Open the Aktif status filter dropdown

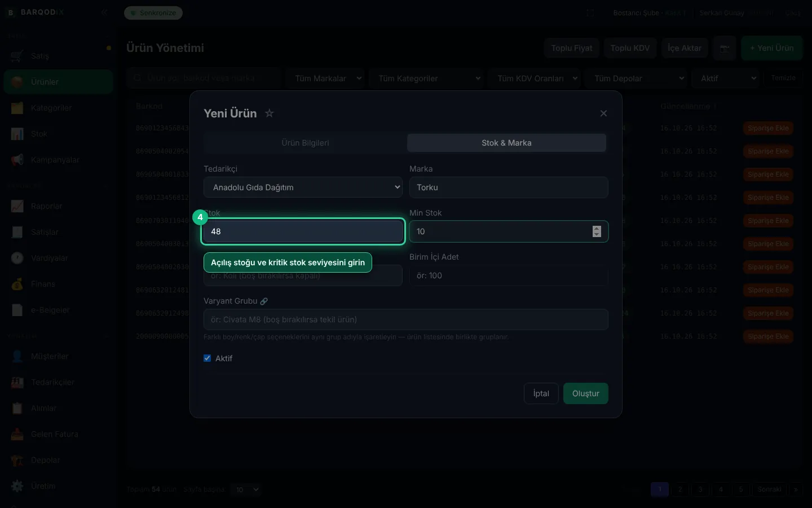[726, 78]
